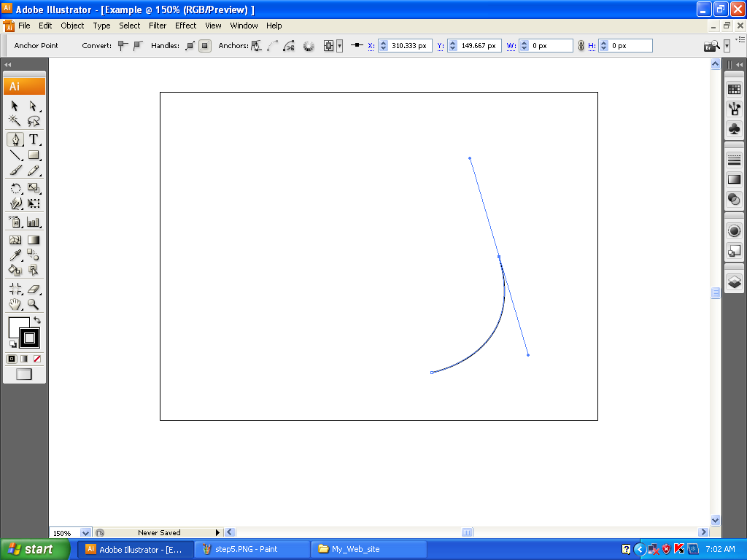This screenshot has width=747, height=560.
Task: Increase X value with stepper
Action: (384, 43)
